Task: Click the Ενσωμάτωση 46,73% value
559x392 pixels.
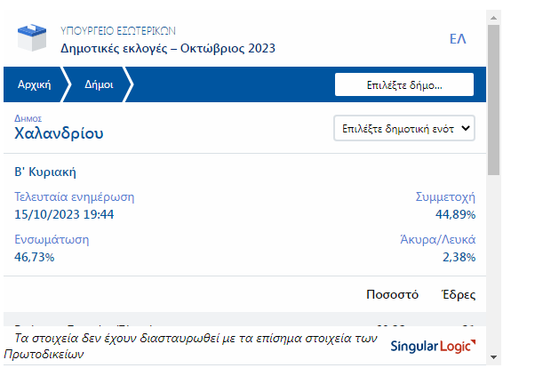Action: [35, 257]
